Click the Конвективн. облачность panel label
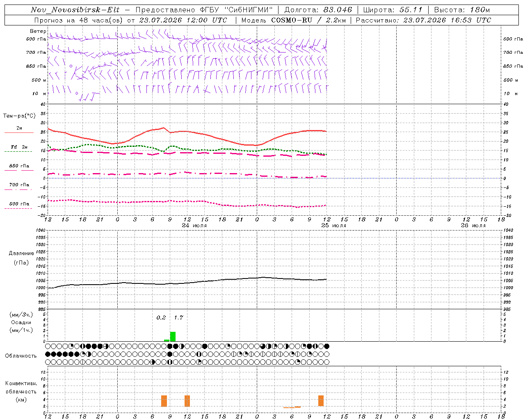The height and width of the screenshot is (420, 525). pos(21,391)
